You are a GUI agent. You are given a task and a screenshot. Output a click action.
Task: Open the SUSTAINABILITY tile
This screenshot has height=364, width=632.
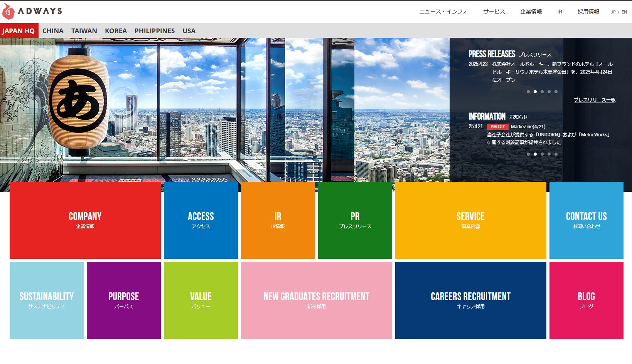point(47,300)
